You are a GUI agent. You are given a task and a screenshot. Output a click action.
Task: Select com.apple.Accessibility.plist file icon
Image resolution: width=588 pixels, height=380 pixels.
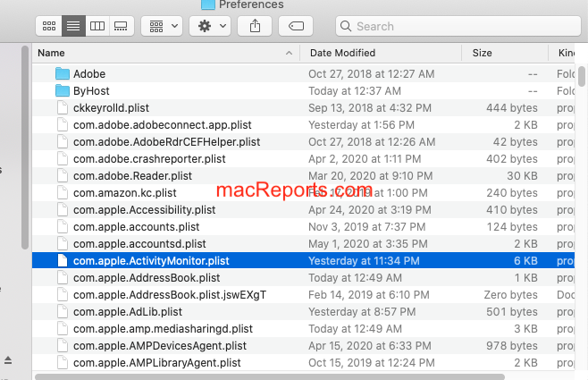pyautogui.click(x=63, y=210)
